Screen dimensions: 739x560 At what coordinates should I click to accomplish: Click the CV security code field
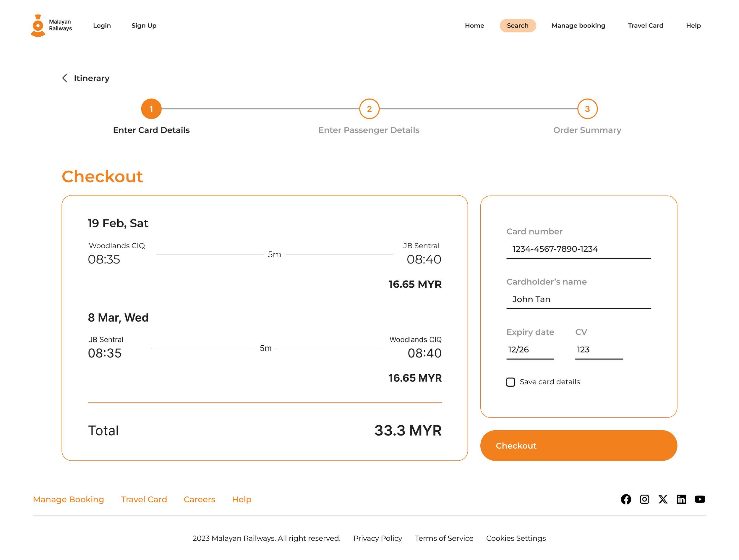[599, 350]
